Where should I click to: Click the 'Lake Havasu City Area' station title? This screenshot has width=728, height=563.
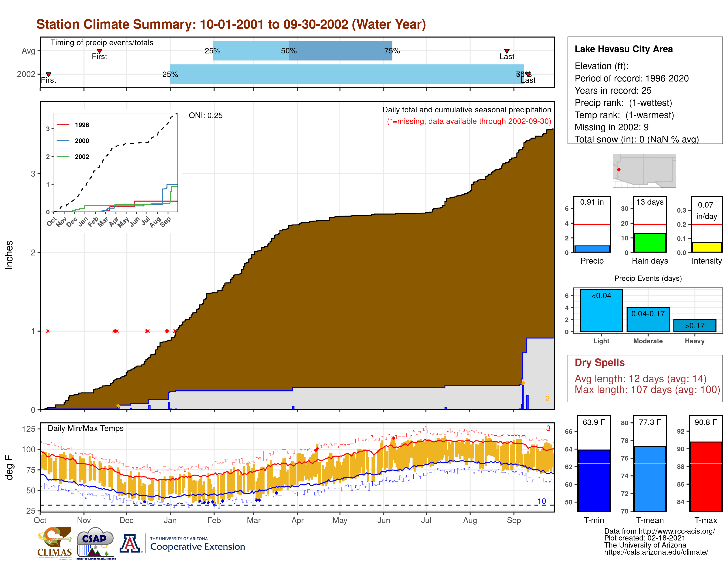tap(623, 49)
